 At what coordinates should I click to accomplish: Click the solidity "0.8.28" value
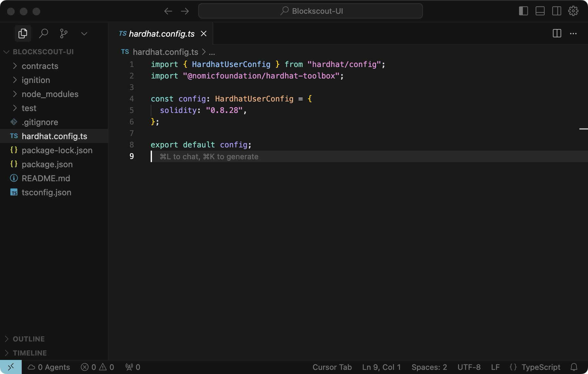point(224,110)
